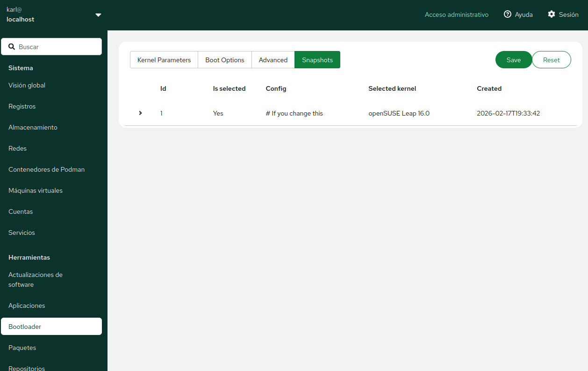Open Máquinas virtuales page
588x371 pixels.
coord(36,190)
